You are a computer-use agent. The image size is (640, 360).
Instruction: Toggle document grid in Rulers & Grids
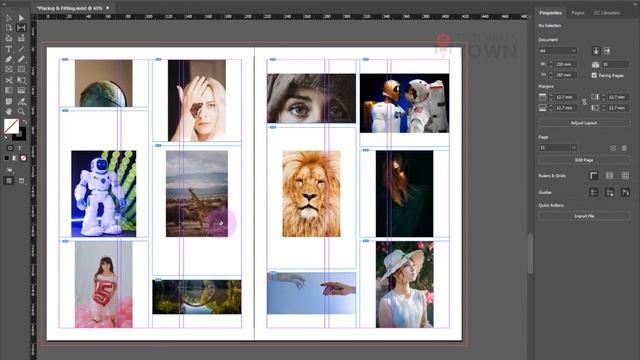point(625,176)
